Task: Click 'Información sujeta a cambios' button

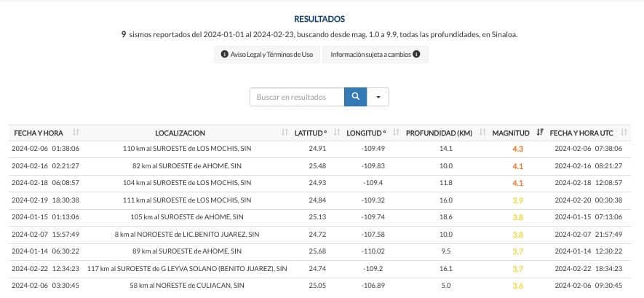Action: (375, 54)
